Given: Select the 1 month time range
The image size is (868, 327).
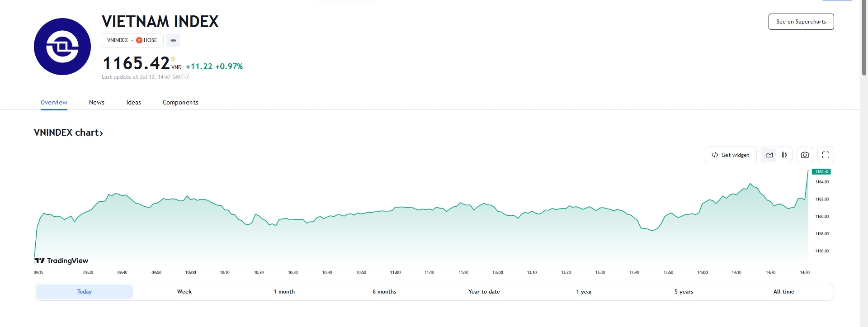Looking at the screenshot, I should (x=284, y=292).
